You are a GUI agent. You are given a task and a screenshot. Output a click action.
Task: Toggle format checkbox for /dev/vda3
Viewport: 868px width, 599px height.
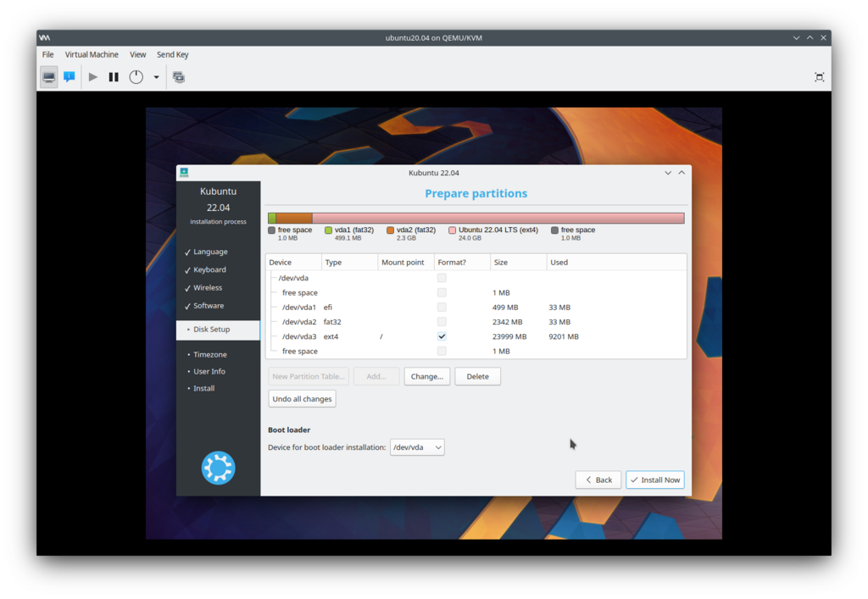coord(442,336)
